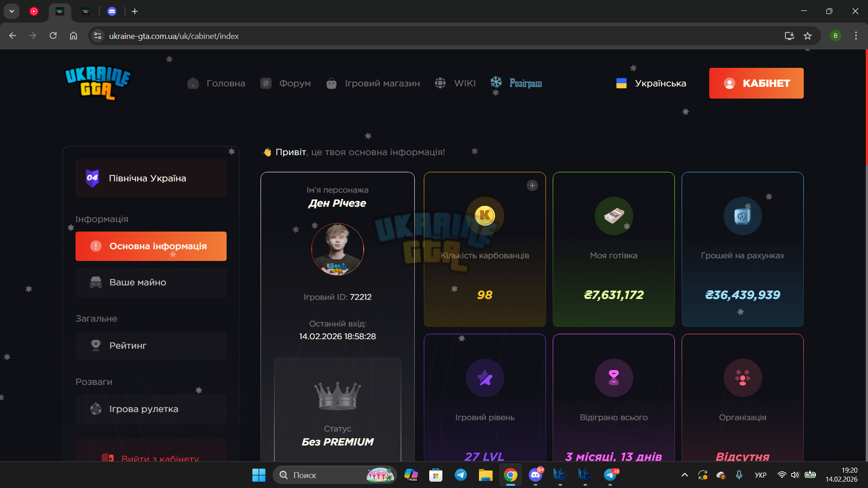Click the shopping bag icon in nav

coord(332,83)
